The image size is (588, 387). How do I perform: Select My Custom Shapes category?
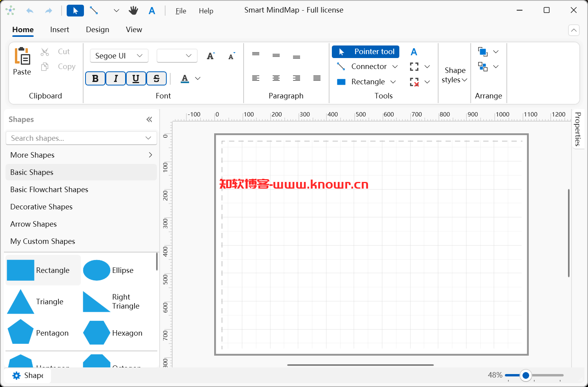[81, 241]
